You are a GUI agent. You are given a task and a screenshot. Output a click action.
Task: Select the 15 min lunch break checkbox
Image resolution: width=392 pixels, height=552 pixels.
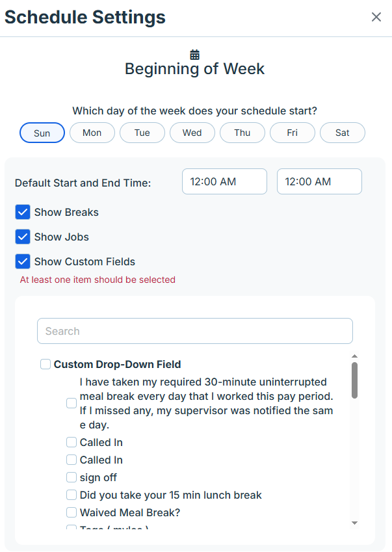click(x=72, y=495)
